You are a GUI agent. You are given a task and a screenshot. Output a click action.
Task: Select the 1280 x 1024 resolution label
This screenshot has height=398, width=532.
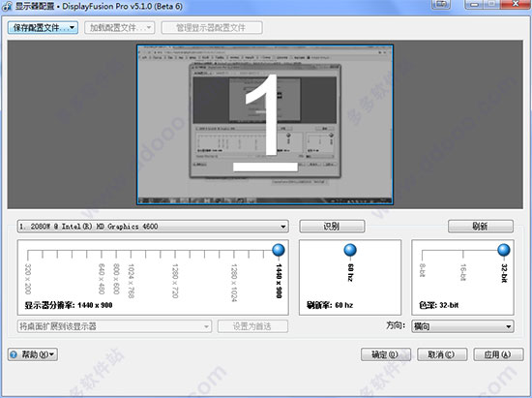(234, 283)
